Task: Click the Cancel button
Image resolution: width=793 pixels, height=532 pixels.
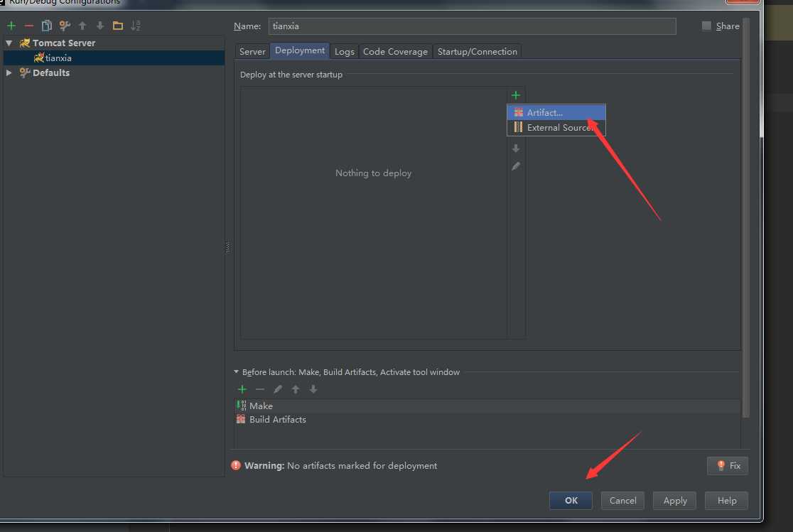Action: tap(622, 501)
